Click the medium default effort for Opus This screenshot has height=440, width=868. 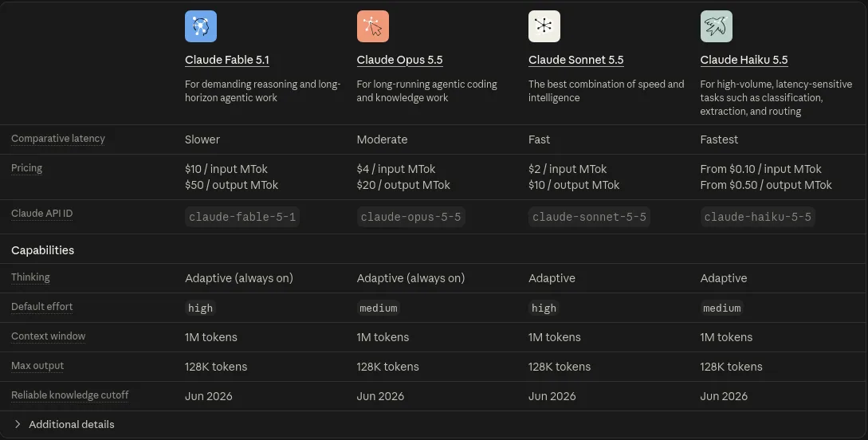pyautogui.click(x=378, y=308)
